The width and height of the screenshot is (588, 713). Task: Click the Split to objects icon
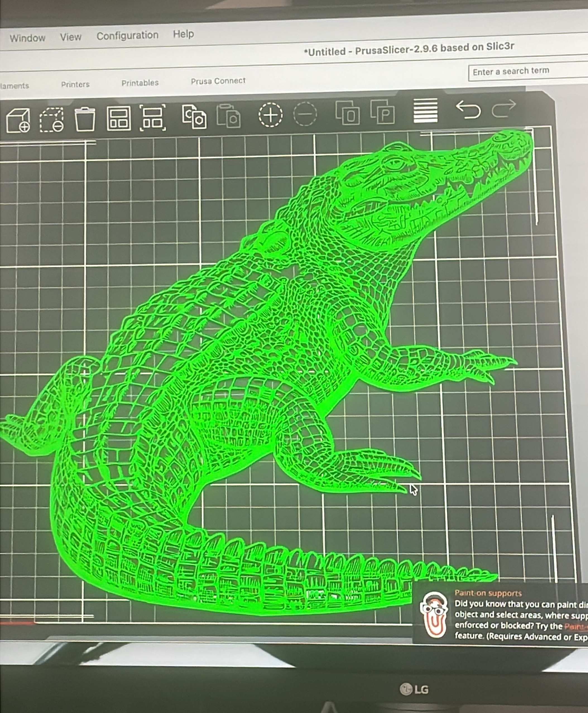pyautogui.click(x=347, y=112)
